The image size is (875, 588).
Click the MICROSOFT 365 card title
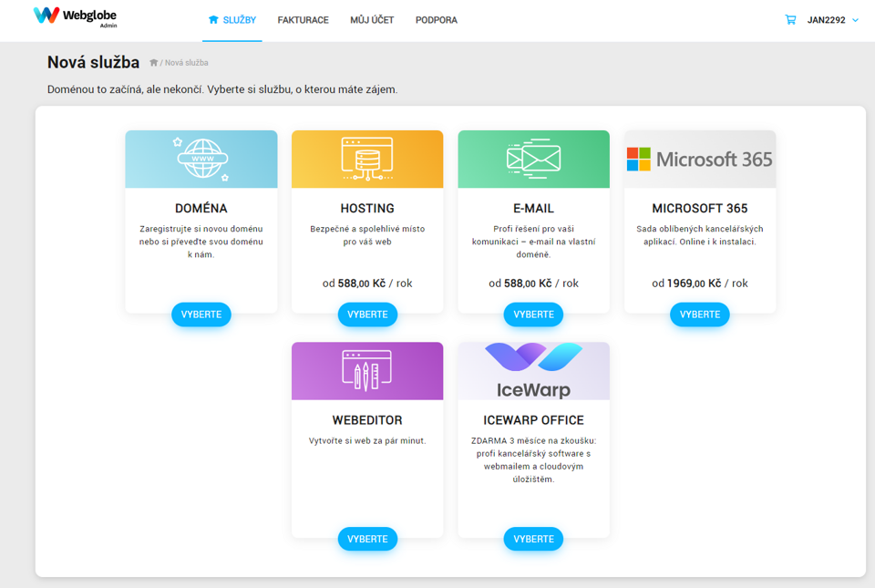(x=700, y=208)
